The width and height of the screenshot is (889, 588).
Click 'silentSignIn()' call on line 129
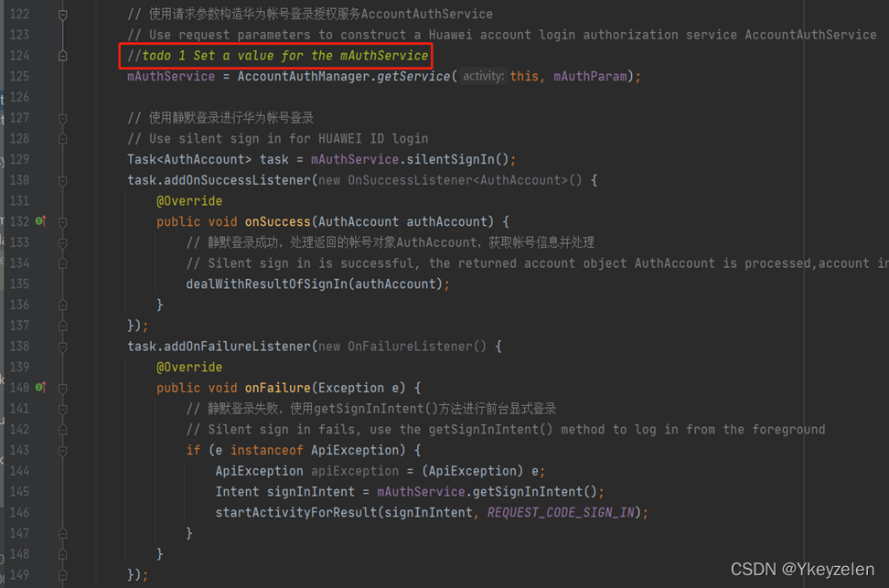click(457, 159)
